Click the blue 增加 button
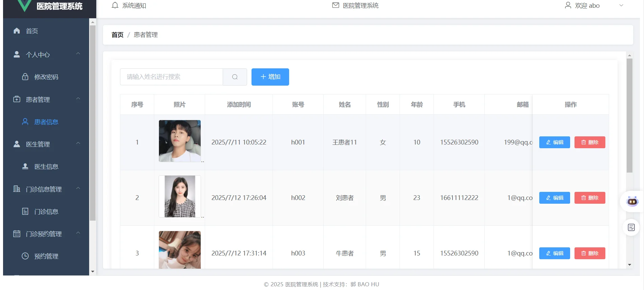Viewport: 644px width, 290px height. tap(270, 77)
